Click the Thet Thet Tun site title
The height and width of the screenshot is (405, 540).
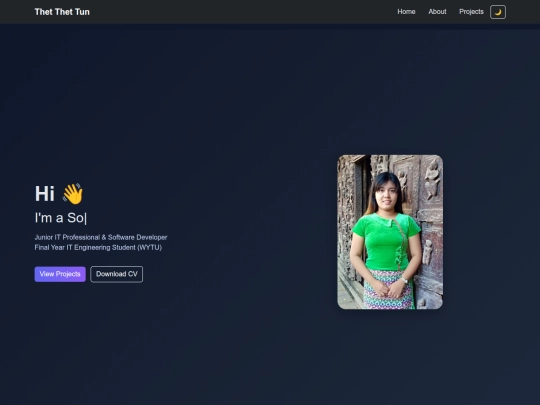click(62, 12)
